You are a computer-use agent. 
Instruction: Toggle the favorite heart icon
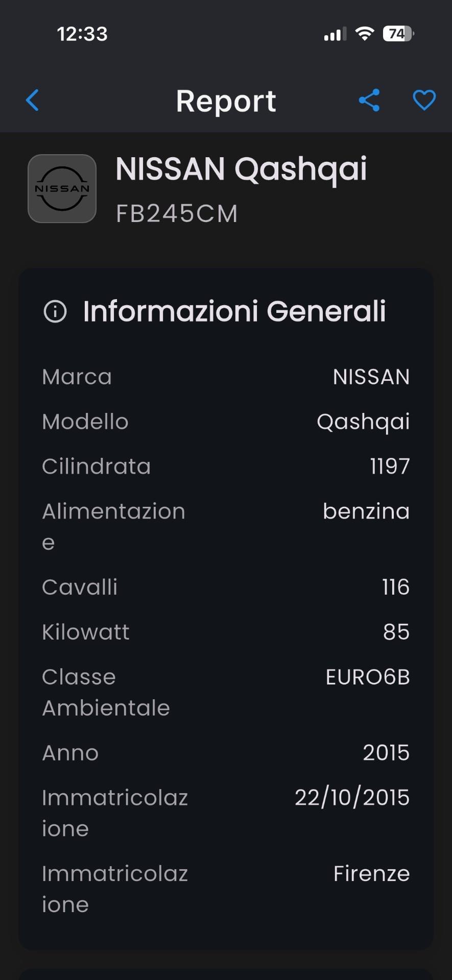(424, 100)
